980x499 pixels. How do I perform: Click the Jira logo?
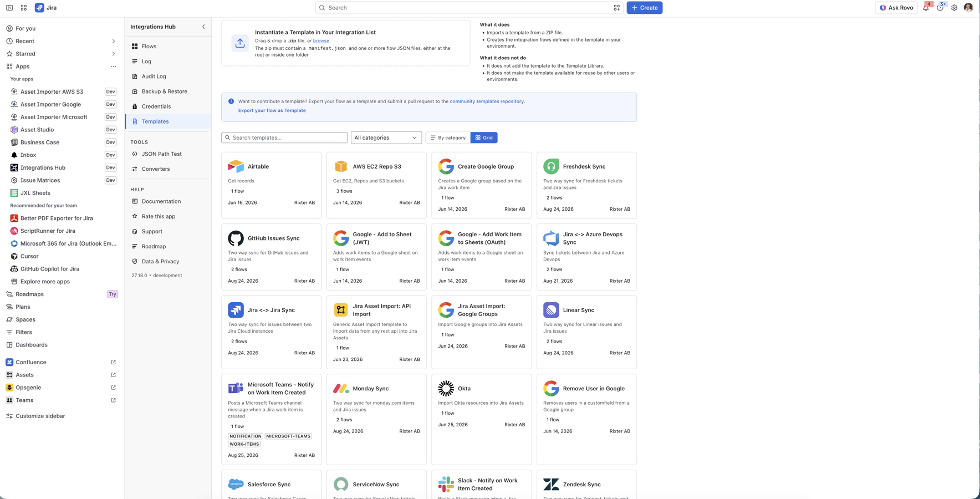[x=39, y=8]
